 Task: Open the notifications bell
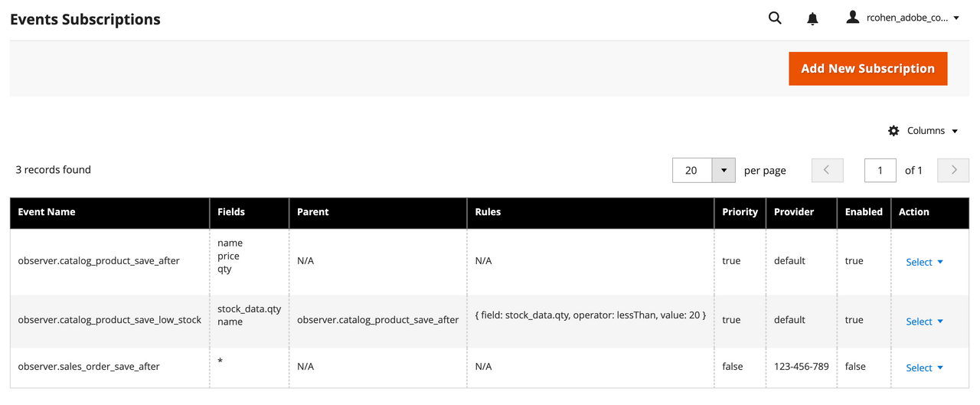pos(812,18)
